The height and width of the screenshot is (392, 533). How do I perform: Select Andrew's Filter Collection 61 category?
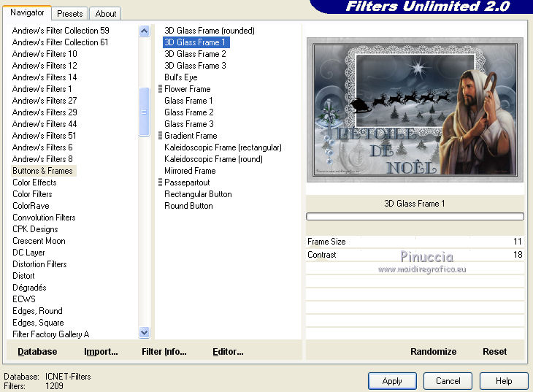[x=60, y=42]
